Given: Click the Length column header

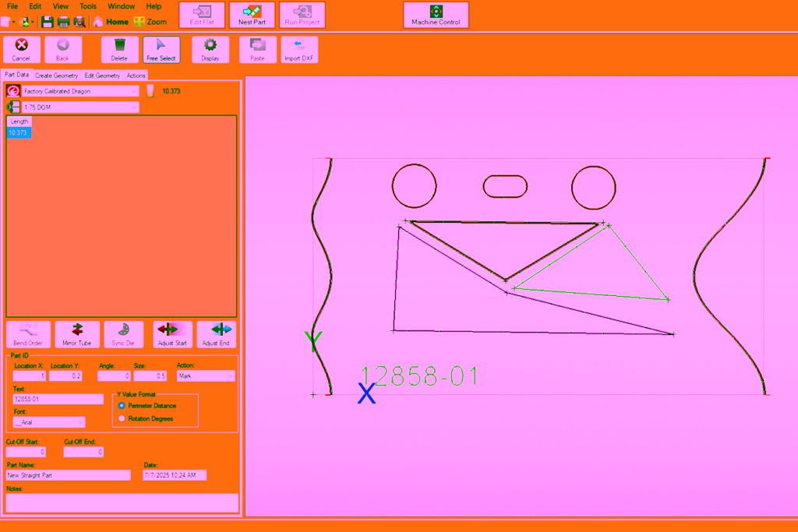Looking at the screenshot, I should (19, 122).
